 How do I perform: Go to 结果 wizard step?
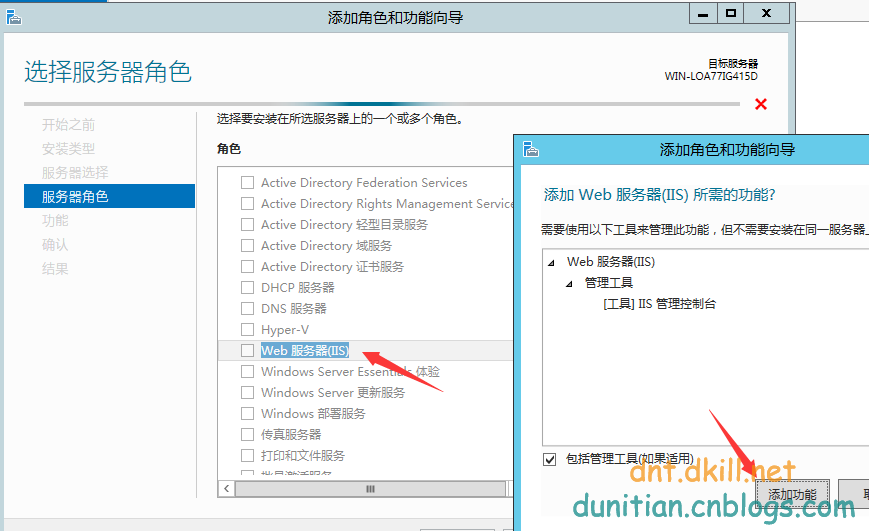click(55, 269)
